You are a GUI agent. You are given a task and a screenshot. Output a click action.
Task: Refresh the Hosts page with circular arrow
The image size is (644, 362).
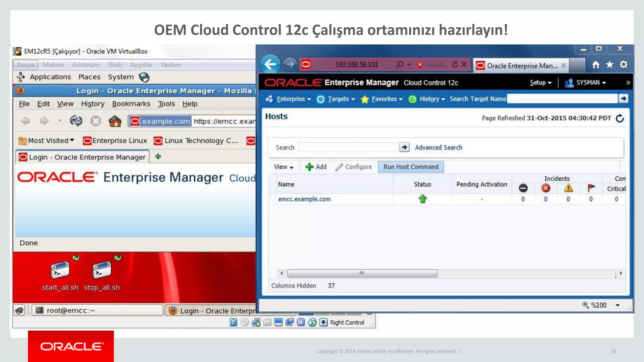pyautogui.click(x=620, y=118)
